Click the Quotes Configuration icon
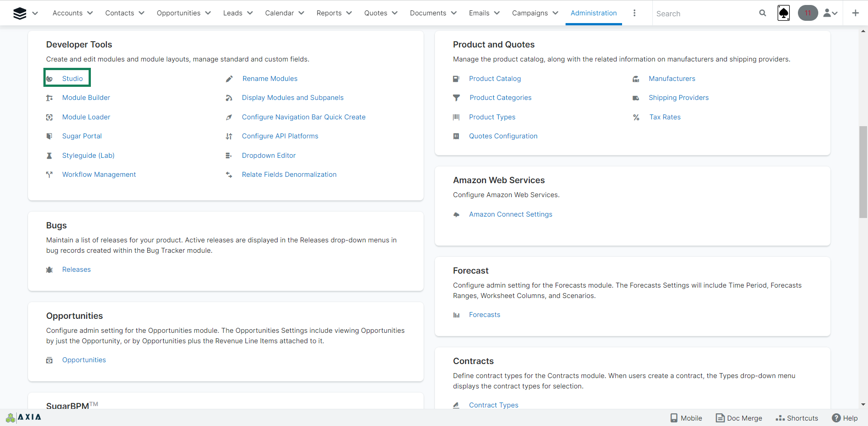 pyautogui.click(x=456, y=136)
